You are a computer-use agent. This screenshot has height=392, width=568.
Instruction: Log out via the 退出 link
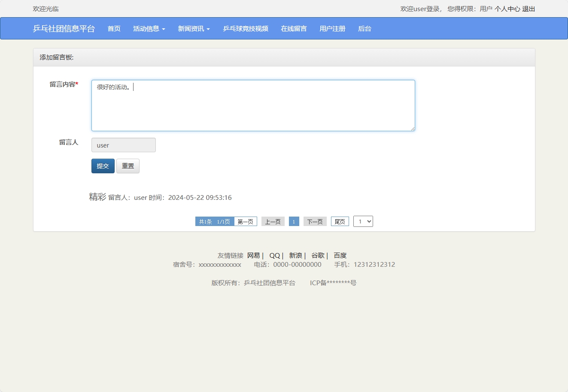pyautogui.click(x=529, y=9)
